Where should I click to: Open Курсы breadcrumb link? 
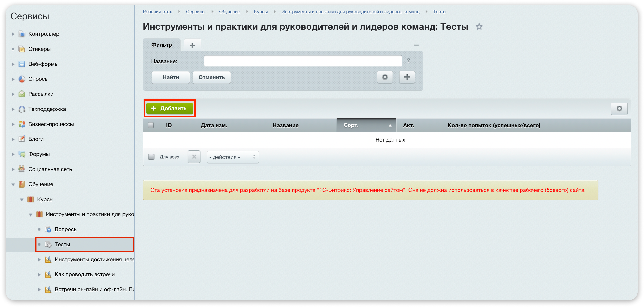point(261,11)
